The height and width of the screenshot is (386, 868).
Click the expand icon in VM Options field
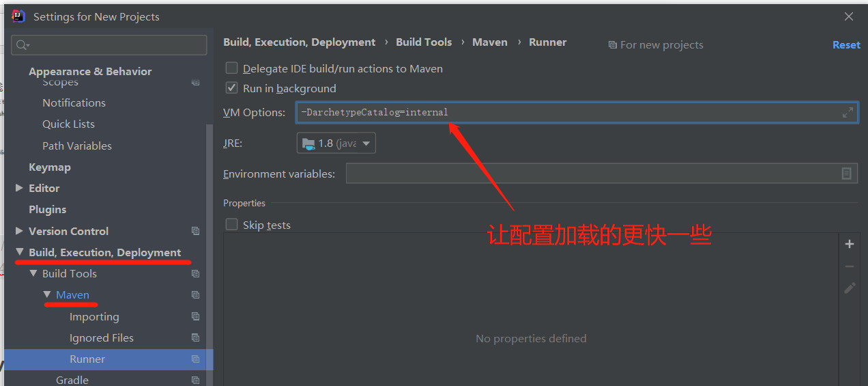click(848, 112)
